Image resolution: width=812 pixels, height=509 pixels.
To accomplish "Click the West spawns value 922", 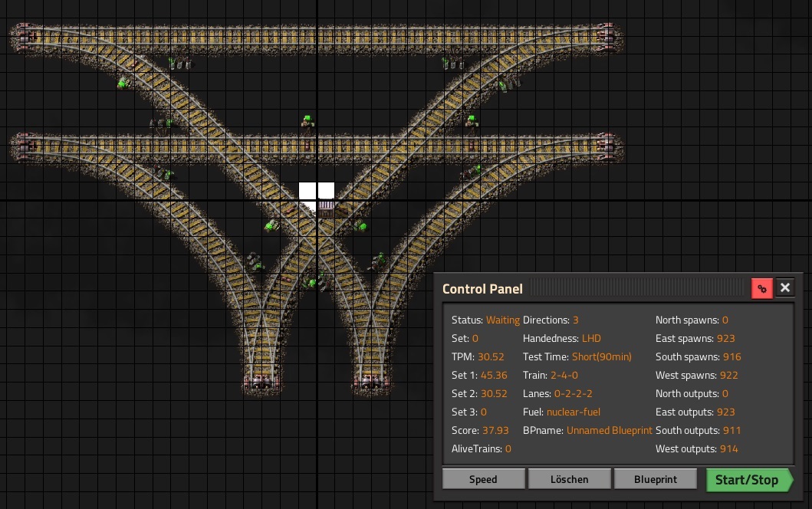I will [728, 376].
